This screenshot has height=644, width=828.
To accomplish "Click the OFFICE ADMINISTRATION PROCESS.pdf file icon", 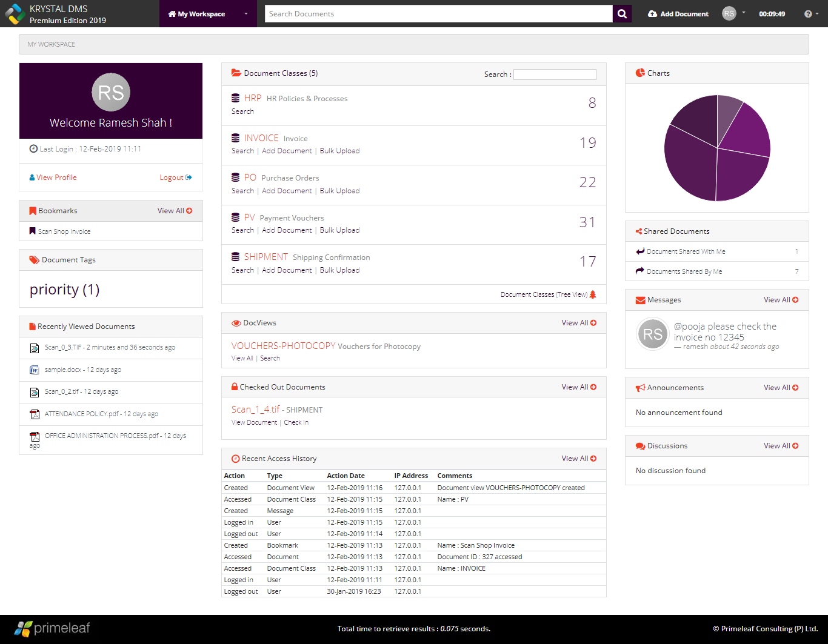I will coord(35,436).
